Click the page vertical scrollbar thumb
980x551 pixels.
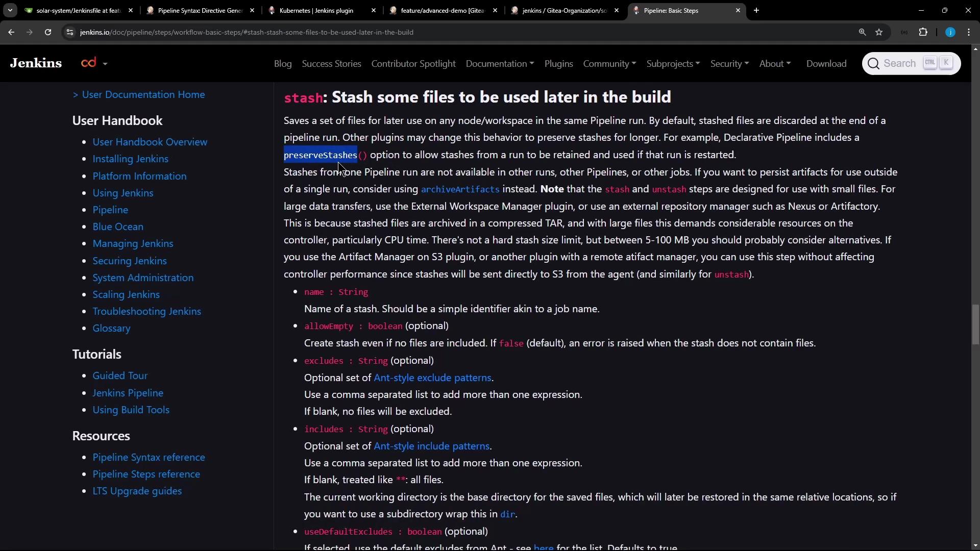975,325
